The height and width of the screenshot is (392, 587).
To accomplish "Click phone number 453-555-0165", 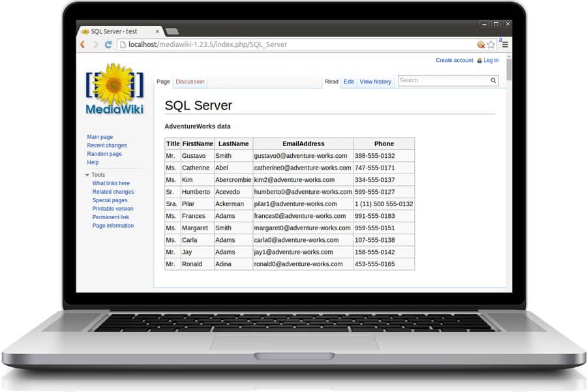I will (384, 264).
